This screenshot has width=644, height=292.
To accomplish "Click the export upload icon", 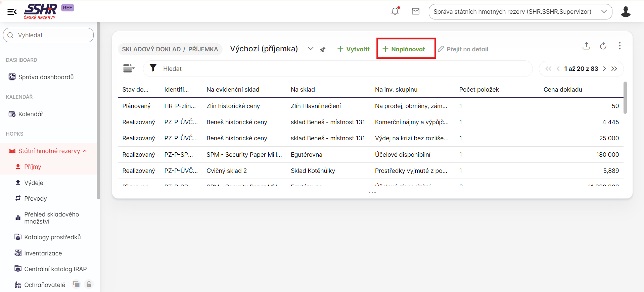I will [586, 46].
